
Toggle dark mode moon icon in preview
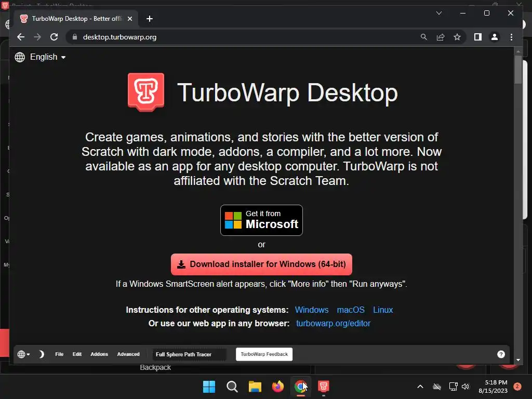coord(41,354)
